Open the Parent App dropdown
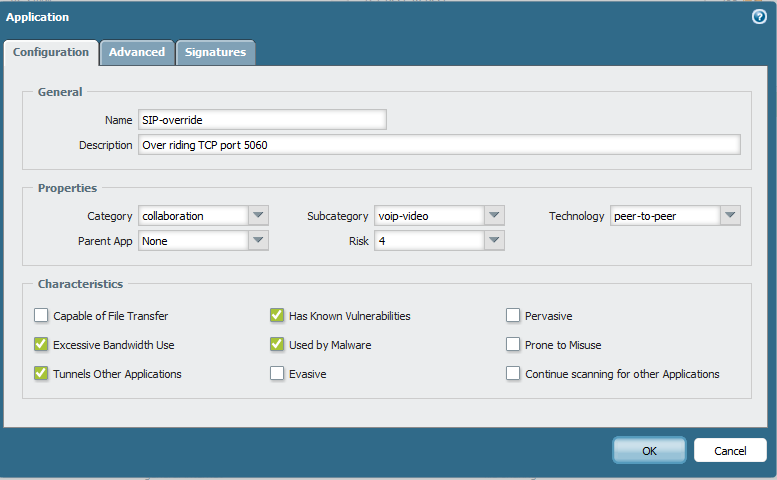The width and height of the screenshot is (777, 480). [258, 241]
